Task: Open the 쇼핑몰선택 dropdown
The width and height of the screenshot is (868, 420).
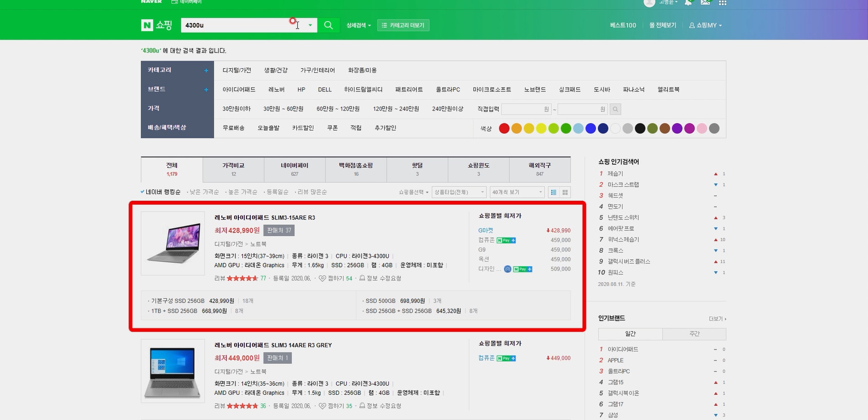Action: [413, 192]
